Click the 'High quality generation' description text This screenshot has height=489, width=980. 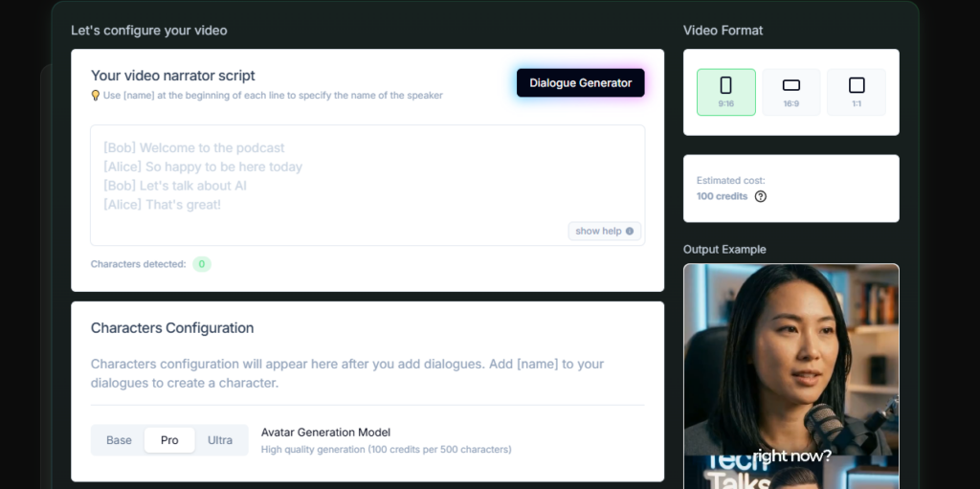pos(387,449)
